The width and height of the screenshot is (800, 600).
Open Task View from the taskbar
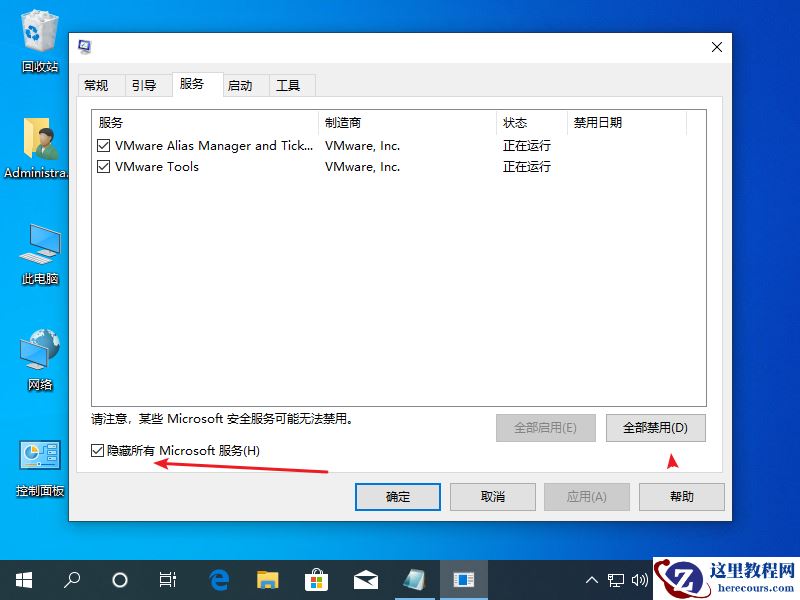pos(167,579)
